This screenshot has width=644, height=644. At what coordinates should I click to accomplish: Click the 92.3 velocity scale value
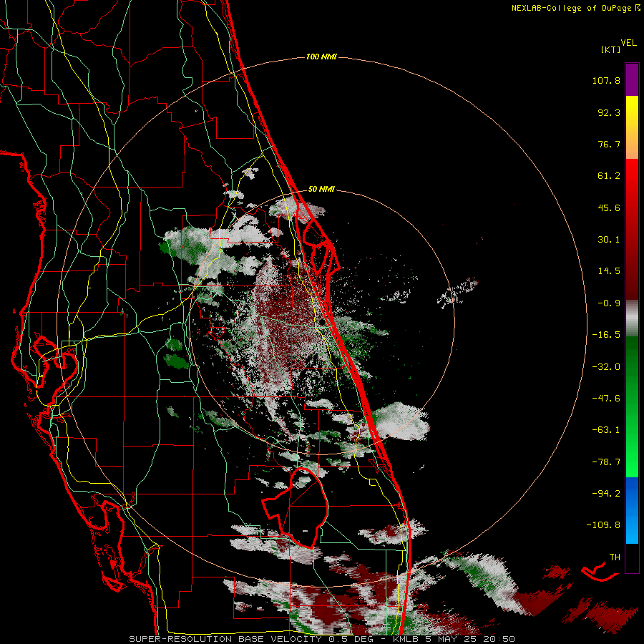[609, 112]
